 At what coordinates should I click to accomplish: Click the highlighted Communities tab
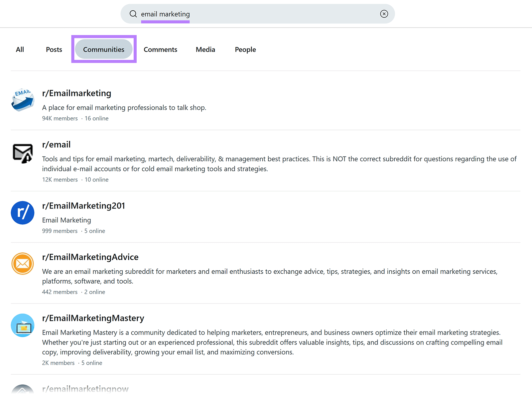103,49
